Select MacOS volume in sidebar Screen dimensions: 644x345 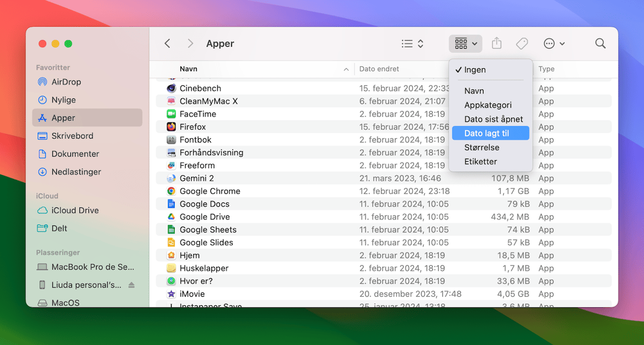[x=87, y=303]
